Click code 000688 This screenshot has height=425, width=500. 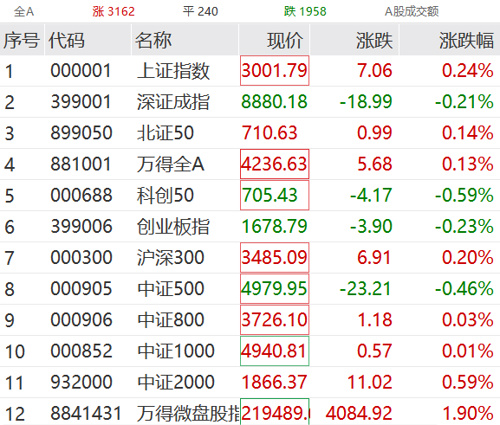(x=81, y=195)
